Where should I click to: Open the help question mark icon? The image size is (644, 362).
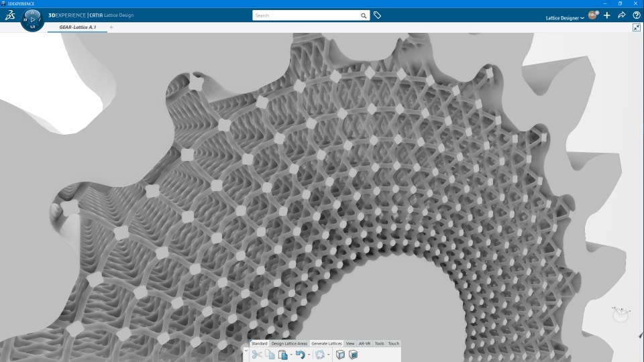click(636, 15)
